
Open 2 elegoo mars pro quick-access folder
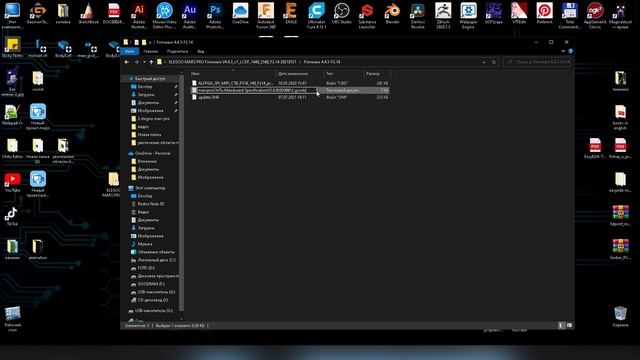coord(153,119)
